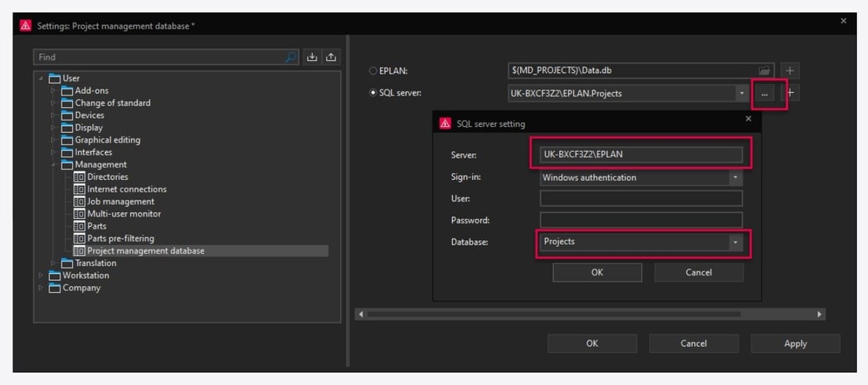Click the Translation folder icon
This screenshot has width=868, height=385.
coord(67,263)
